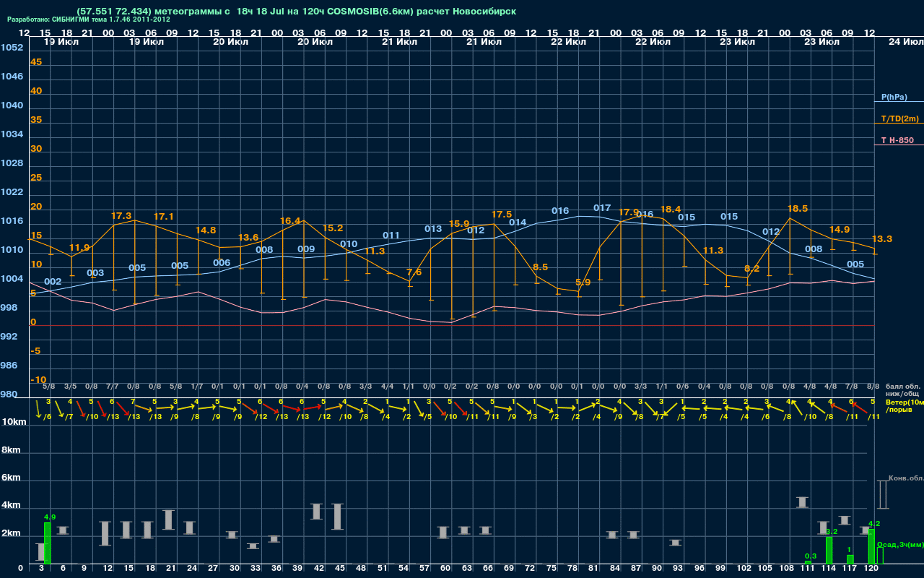924x578 pixels.
Task: Click the 002 pressure label
Action: tap(53, 282)
